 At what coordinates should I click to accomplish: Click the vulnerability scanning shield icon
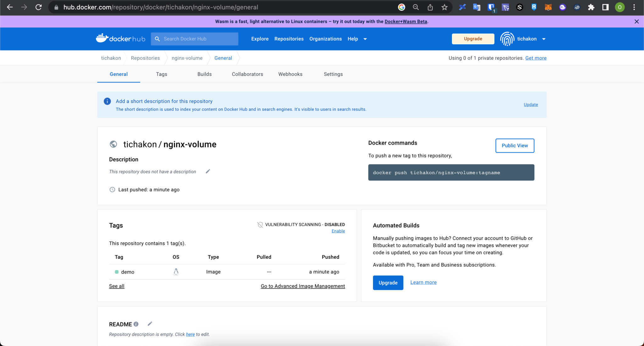[x=260, y=224]
